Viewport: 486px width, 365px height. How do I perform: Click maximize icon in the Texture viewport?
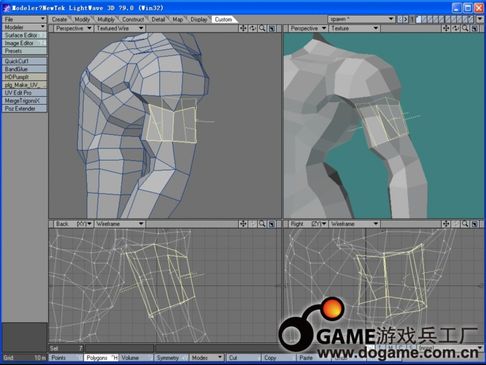coord(475,28)
